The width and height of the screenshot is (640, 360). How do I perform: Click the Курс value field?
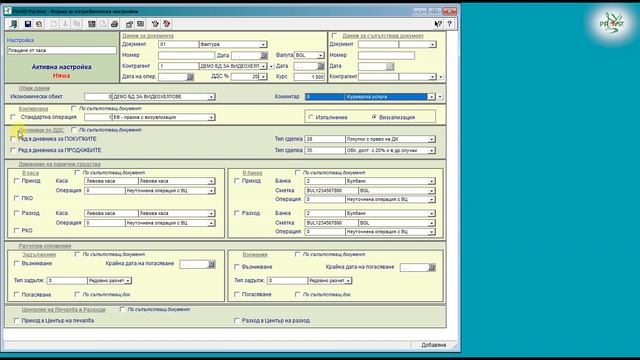(x=309, y=77)
